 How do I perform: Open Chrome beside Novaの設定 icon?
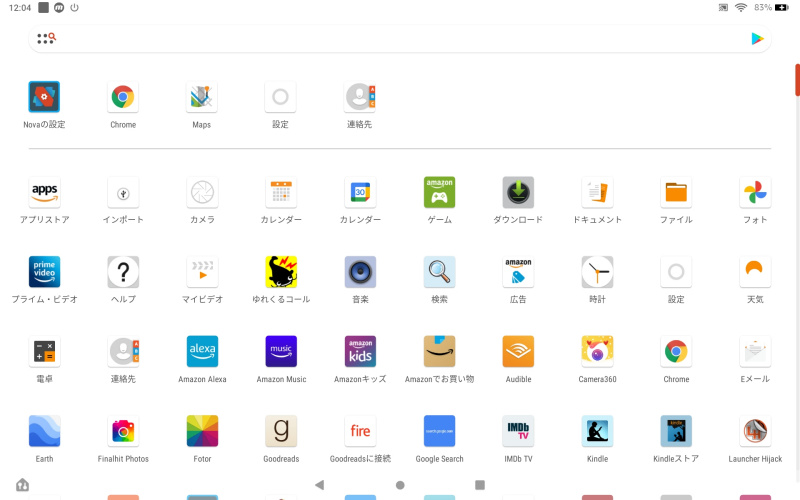pos(123,97)
